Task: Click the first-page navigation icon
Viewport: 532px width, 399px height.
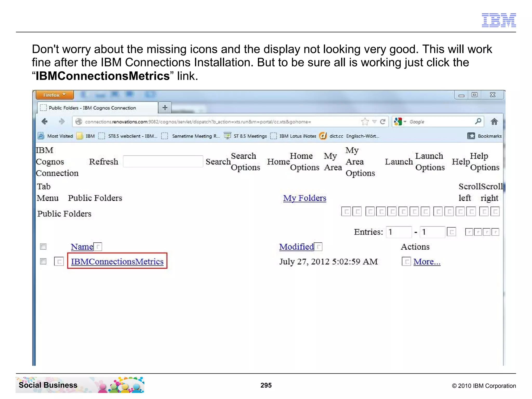Action: [x=469, y=232]
